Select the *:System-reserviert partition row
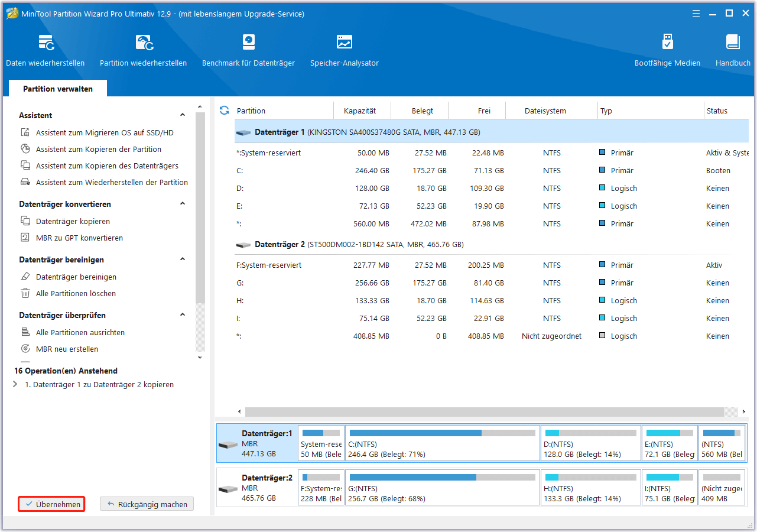 [x=492, y=153]
